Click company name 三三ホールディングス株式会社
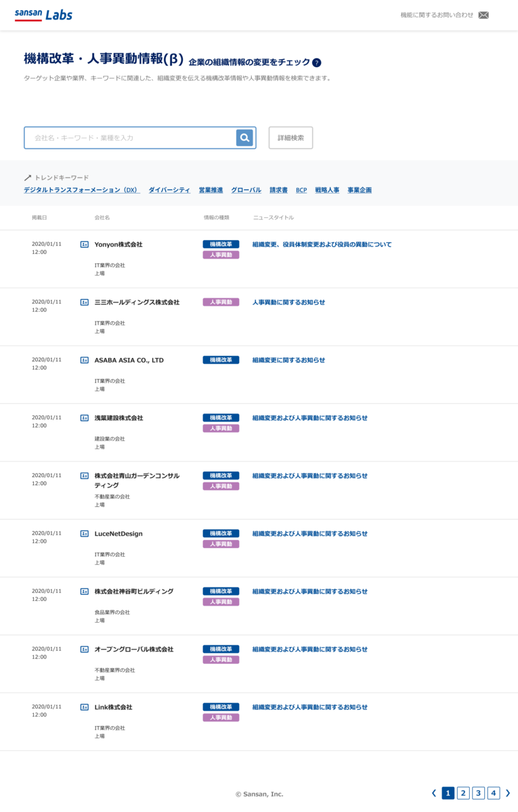This screenshot has width=518, height=812. tap(137, 302)
